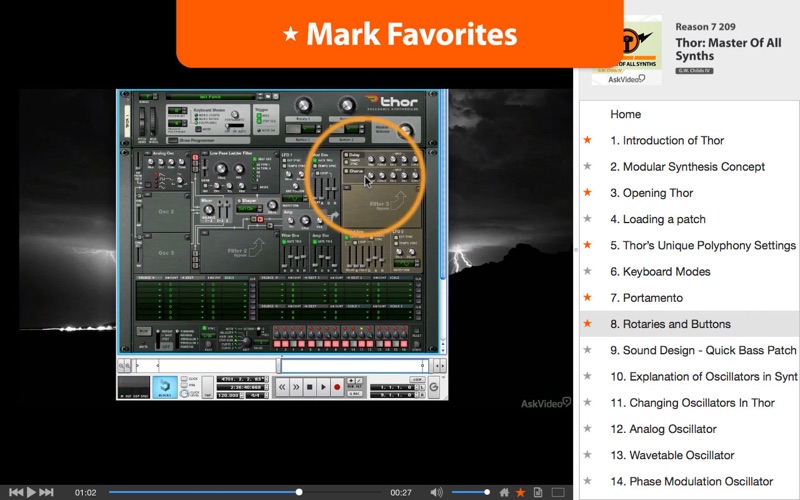Skip to the next video track
Image resolution: width=800 pixels, height=500 pixels.
click(46, 492)
